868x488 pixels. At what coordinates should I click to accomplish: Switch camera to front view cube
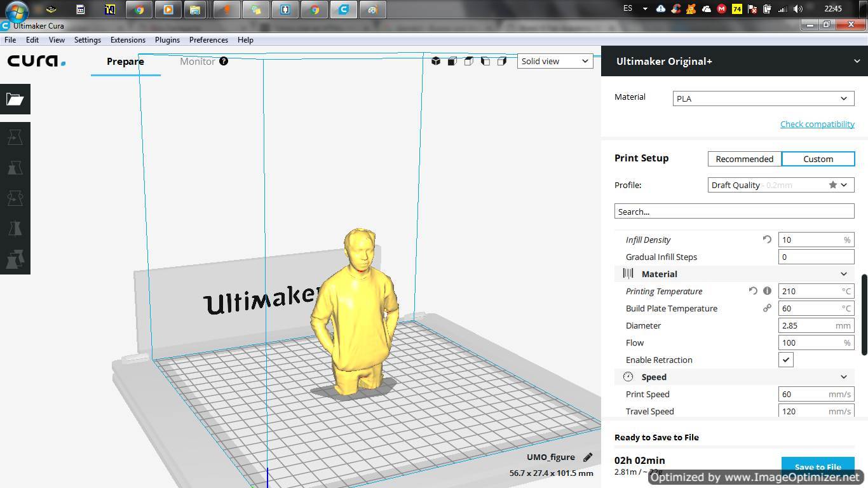click(452, 61)
